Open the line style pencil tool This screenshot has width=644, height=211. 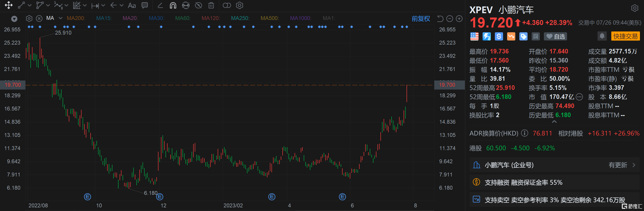point(160,5)
